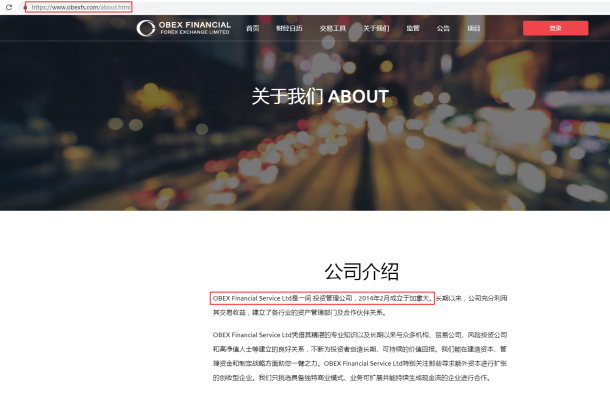Select the 公司介绍 section heading
Screen dimensions: 610x393
pyautogui.click(x=361, y=272)
